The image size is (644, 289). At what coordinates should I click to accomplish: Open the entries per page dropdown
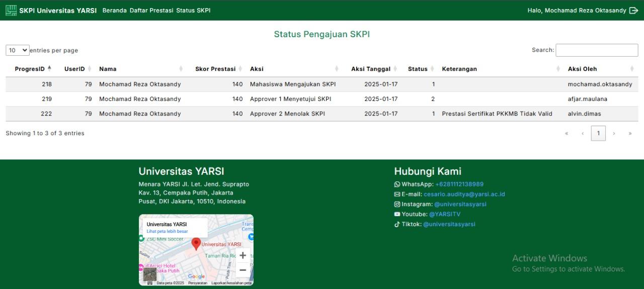[x=18, y=50]
